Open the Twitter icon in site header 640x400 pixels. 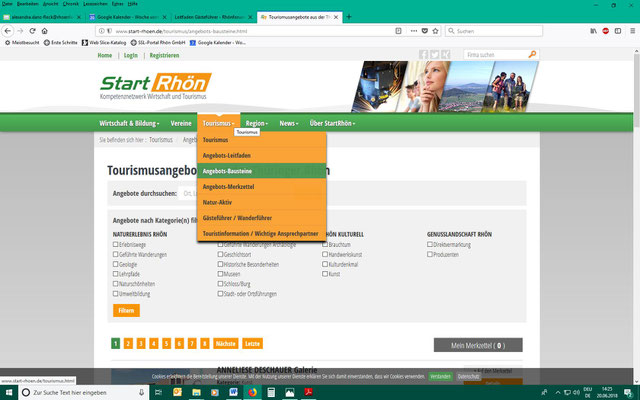click(434, 55)
